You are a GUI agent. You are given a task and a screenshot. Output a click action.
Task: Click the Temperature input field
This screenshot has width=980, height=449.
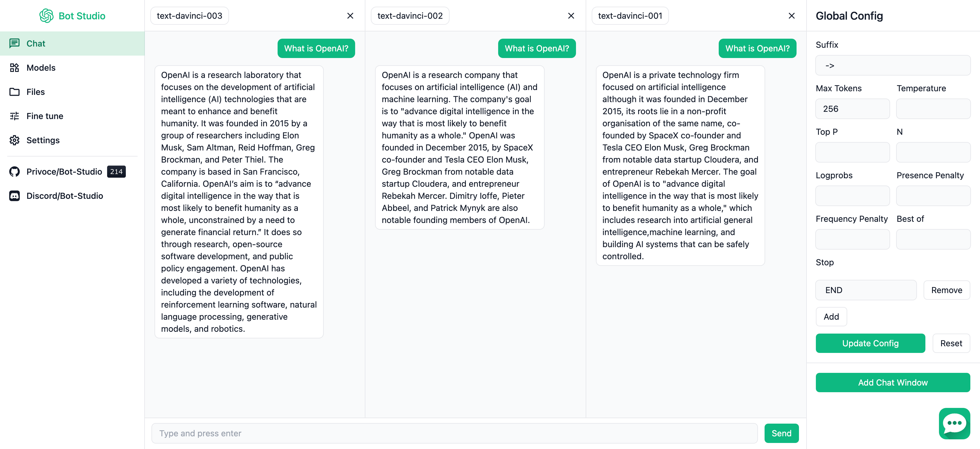coord(933,109)
